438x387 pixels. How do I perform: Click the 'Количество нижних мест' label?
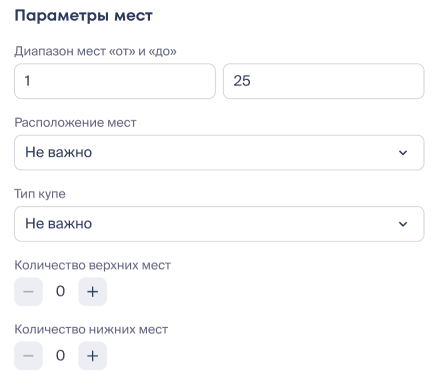pyautogui.click(x=91, y=329)
